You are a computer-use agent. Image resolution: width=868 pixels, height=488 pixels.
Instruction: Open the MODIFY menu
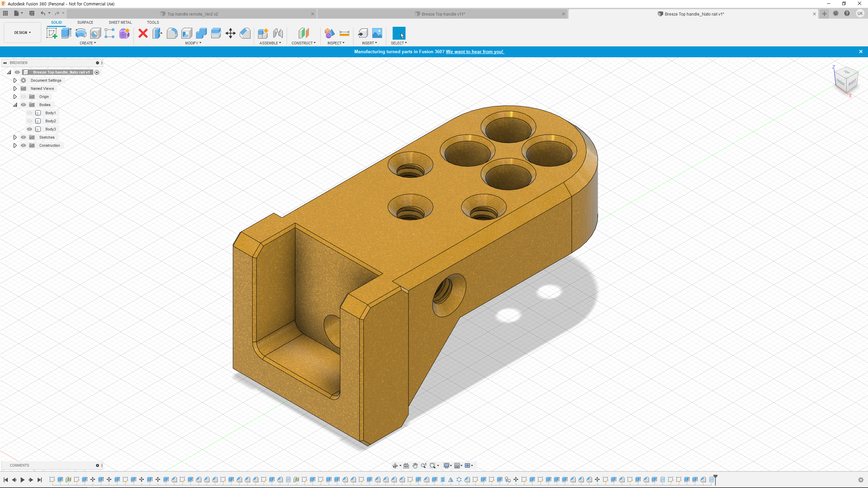(193, 43)
